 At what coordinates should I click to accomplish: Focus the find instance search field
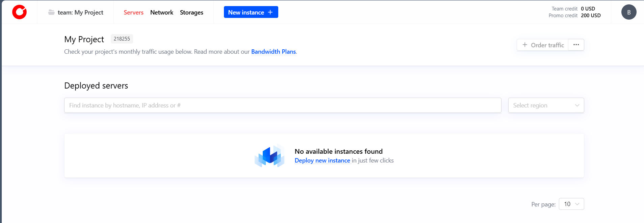click(282, 105)
